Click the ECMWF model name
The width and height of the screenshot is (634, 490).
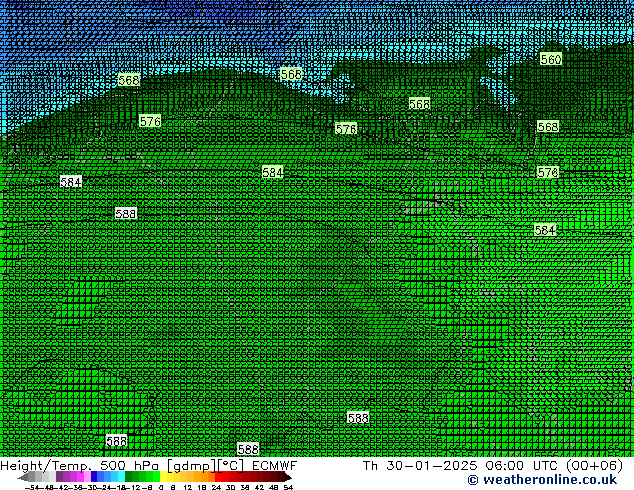[x=274, y=466]
